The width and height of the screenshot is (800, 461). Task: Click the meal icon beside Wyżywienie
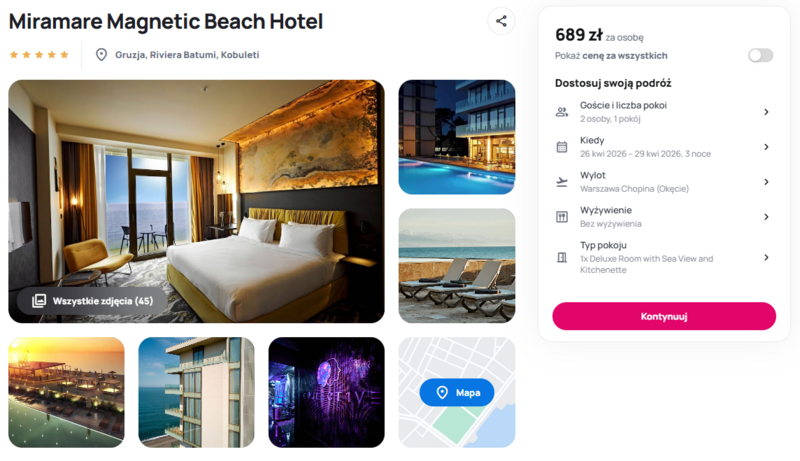tap(562, 217)
